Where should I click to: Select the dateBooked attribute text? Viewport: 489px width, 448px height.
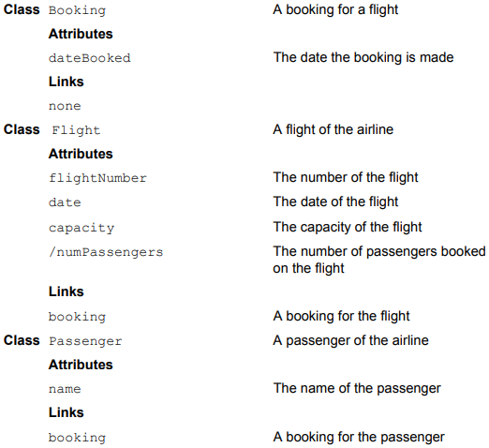[90, 58]
